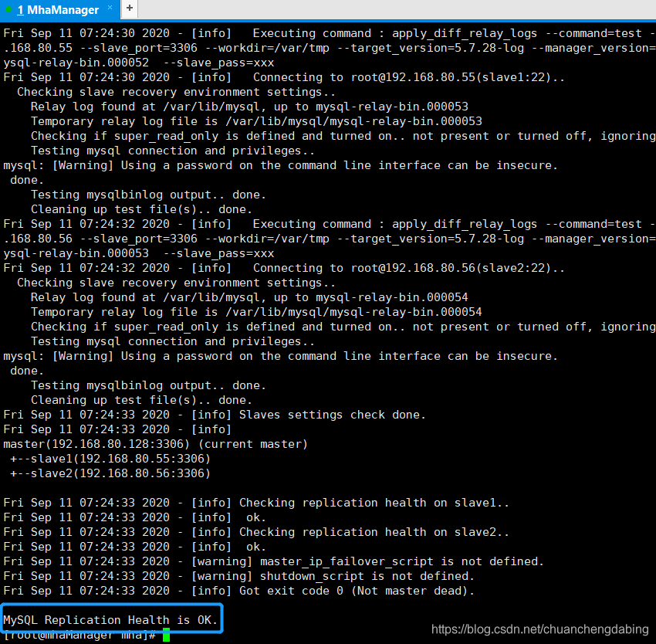
Task: Click 'Slaves settings check done.' log line
Action: click(215, 415)
